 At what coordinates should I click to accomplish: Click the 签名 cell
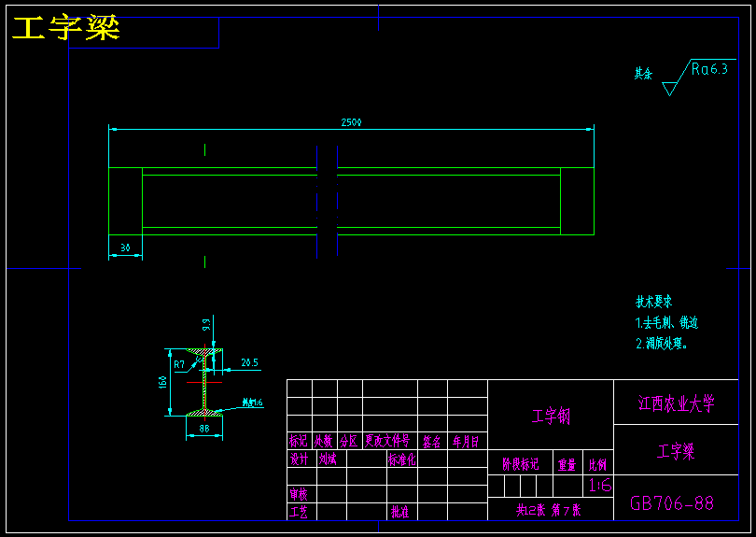432,441
